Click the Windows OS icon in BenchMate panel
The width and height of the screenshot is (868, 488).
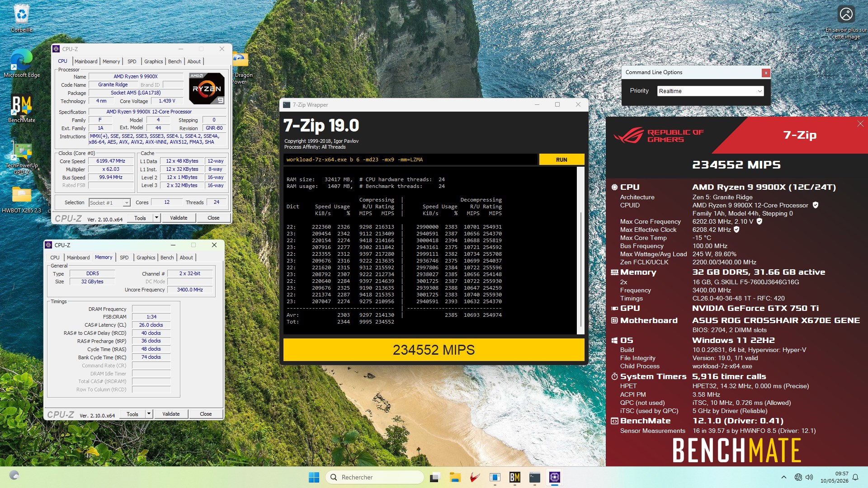point(614,340)
